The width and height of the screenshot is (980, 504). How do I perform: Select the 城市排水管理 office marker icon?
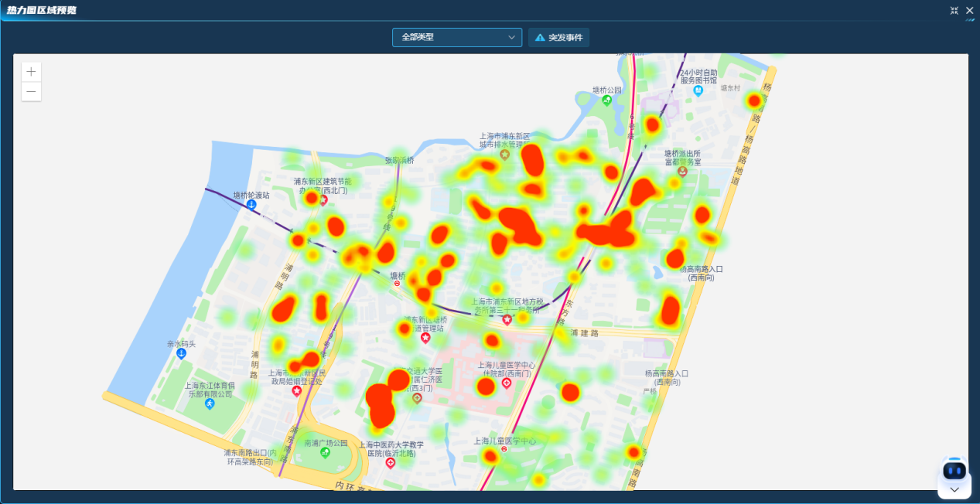(x=505, y=155)
